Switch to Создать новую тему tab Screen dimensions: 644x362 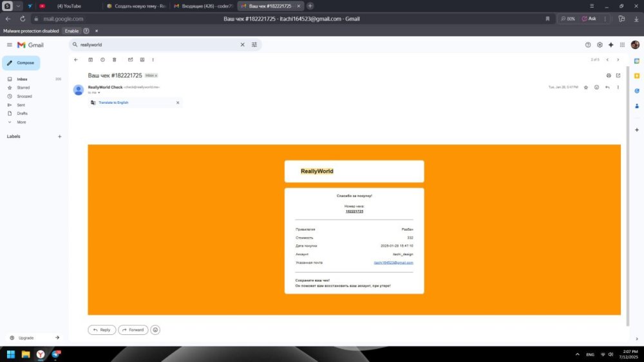coord(136,6)
